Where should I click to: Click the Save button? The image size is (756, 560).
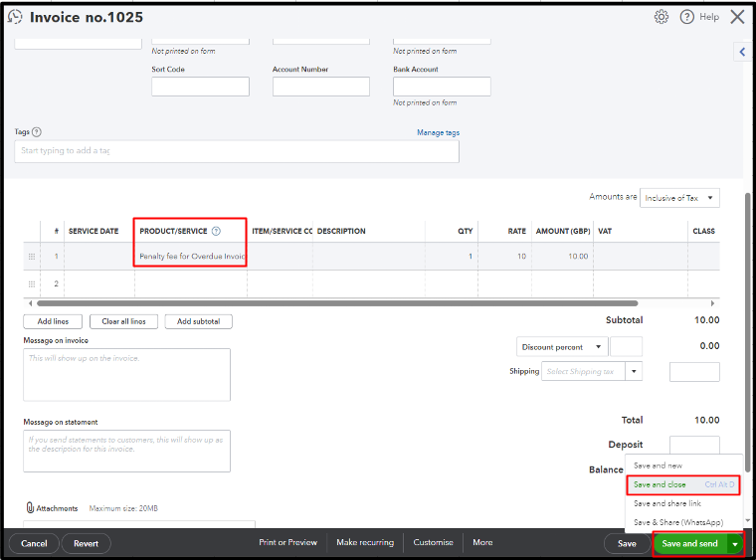[x=627, y=544]
